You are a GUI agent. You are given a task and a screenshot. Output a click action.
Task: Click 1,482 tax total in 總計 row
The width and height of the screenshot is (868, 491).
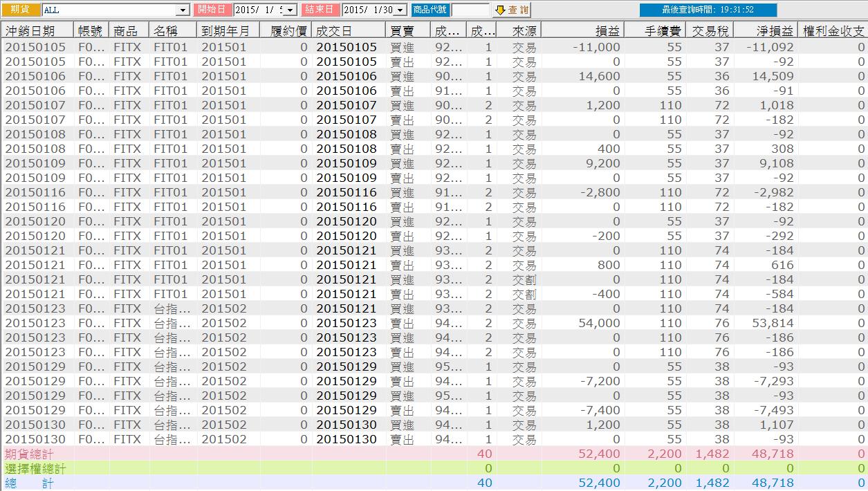[712, 483]
